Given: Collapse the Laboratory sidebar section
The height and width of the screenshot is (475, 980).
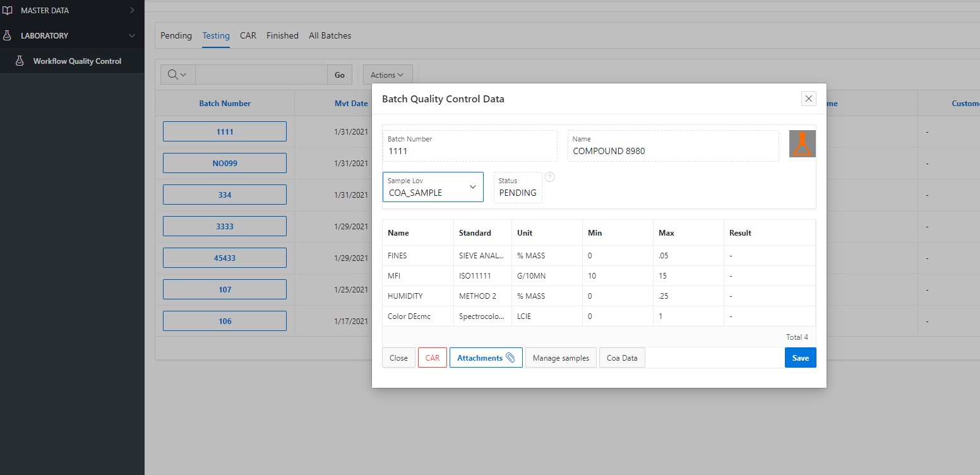Looking at the screenshot, I should click(131, 35).
